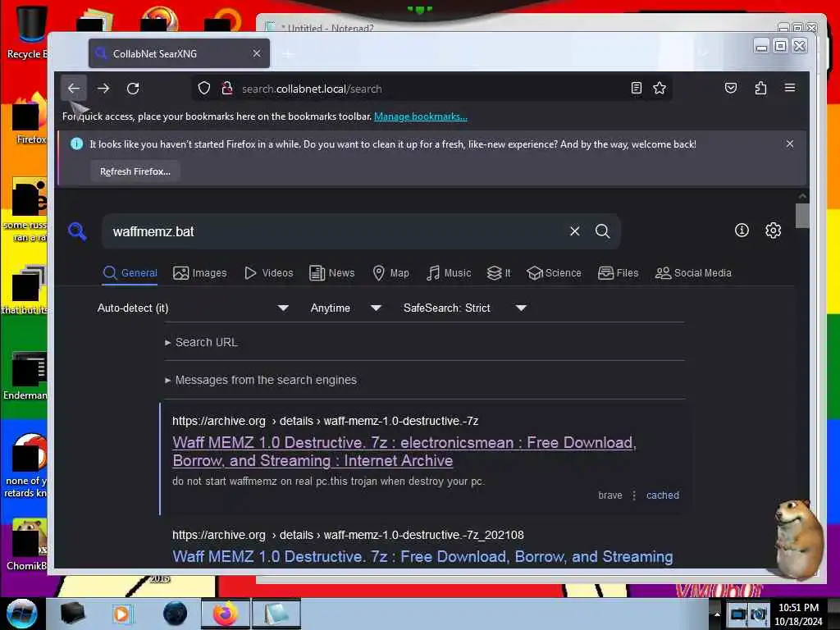Click the Firefox taskbar icon
Image resolution: width=840 pixels, height=630 pixels.
click(226, 614)
